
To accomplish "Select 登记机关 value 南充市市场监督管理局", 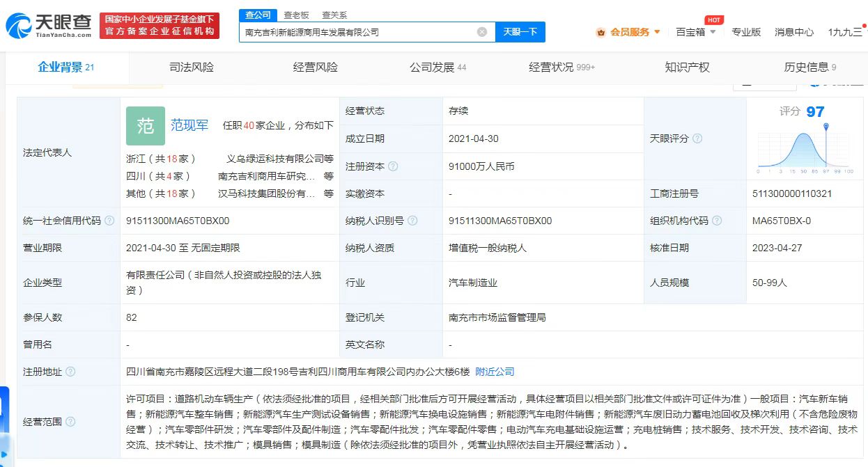I will coord(497,317).
